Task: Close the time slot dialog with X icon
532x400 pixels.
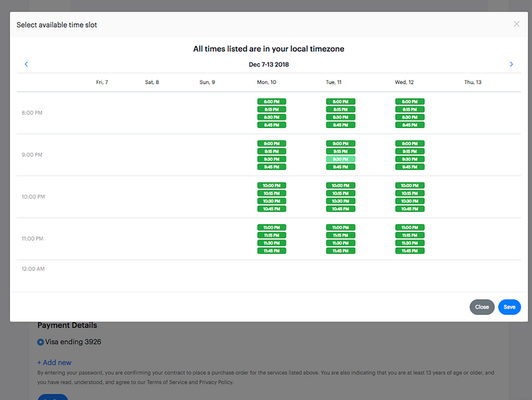Action: pyautogui.click(x=517, y=24)
